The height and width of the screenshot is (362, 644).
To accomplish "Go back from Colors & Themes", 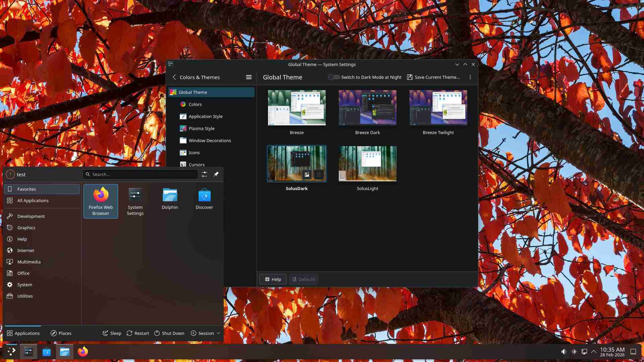I will pyautogui.click(x=174, y=77).
